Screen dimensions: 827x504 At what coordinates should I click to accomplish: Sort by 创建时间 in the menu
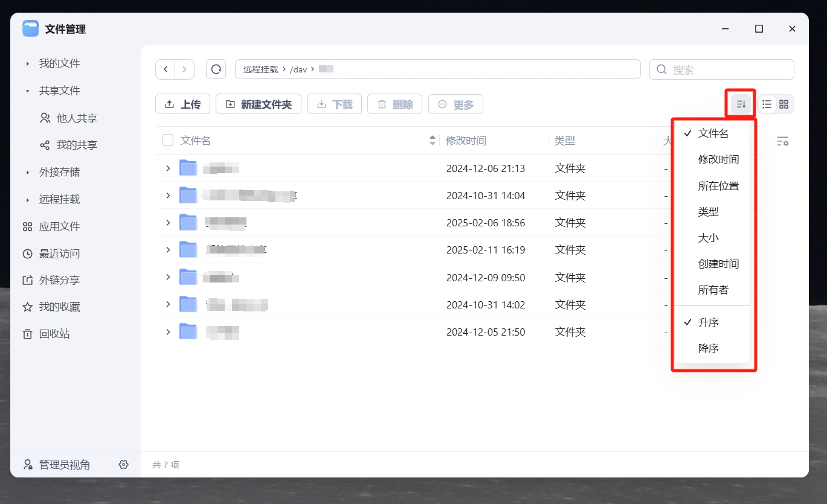(x=713, y=264)
